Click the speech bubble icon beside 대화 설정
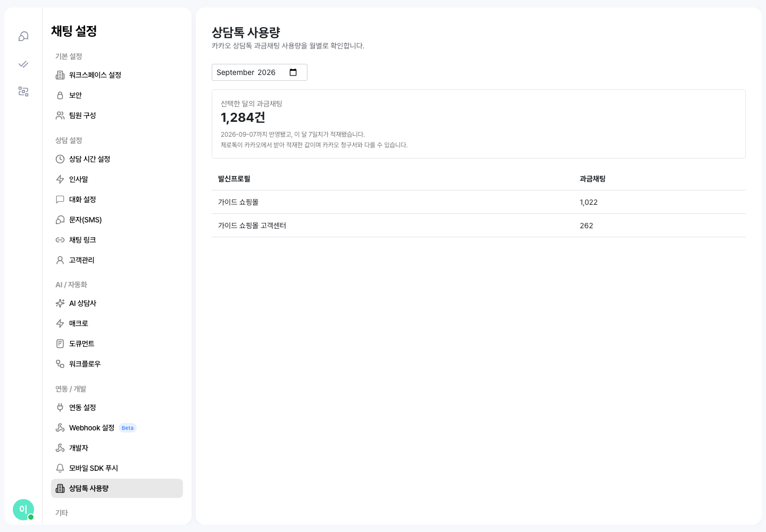This screenshot has width=766, height=532. [x=60, y=199]
